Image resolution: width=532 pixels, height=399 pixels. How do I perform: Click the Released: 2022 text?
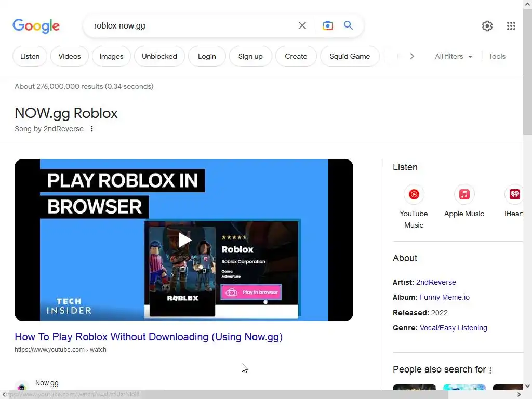point(420,313)
